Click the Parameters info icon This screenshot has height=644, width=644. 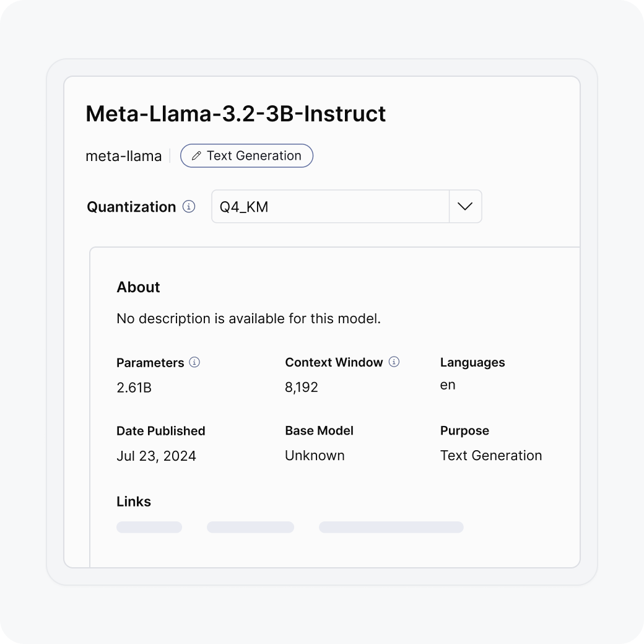point(194,362)
